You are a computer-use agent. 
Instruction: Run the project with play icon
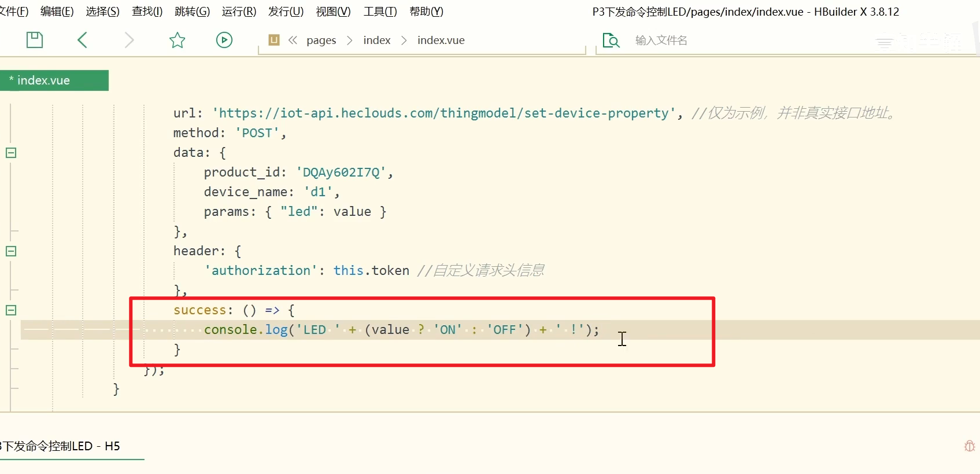click(224, 40)
